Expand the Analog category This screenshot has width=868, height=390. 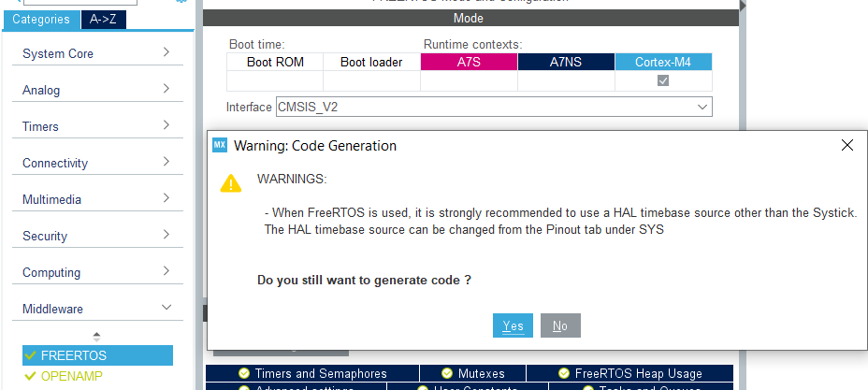[97, 90]
